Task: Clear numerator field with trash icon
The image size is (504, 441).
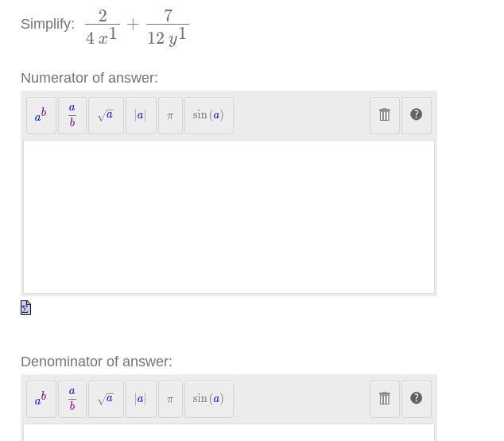Action: coord(384,115)
